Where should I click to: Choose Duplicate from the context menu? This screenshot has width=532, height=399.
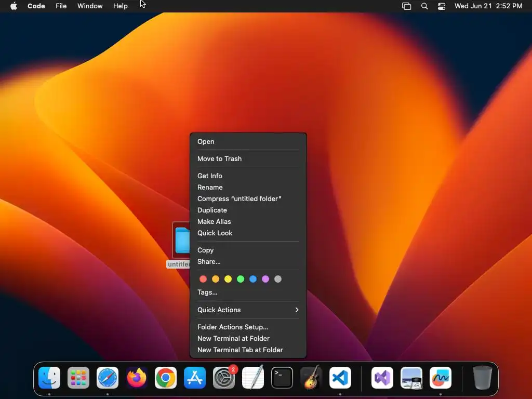tap(248, 210)
